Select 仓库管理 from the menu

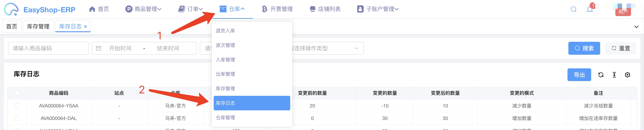pos(252,117)
